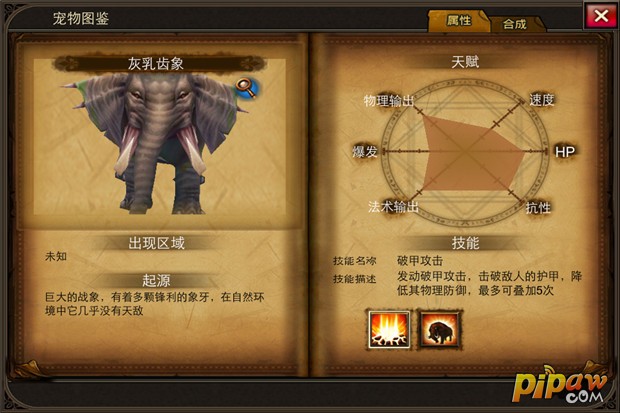Click the 出现区域 section header
620x413 pixels.
[x=157, y=243]
